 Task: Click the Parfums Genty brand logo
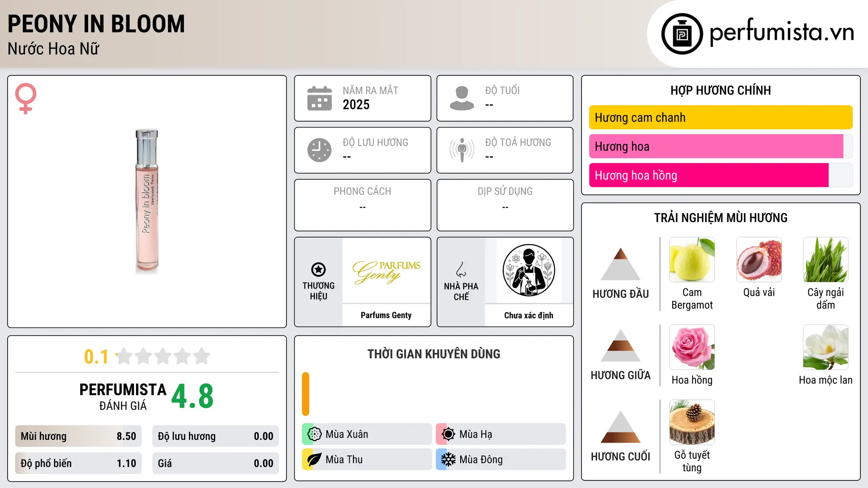pyautogui.click(x=386, y=272)
